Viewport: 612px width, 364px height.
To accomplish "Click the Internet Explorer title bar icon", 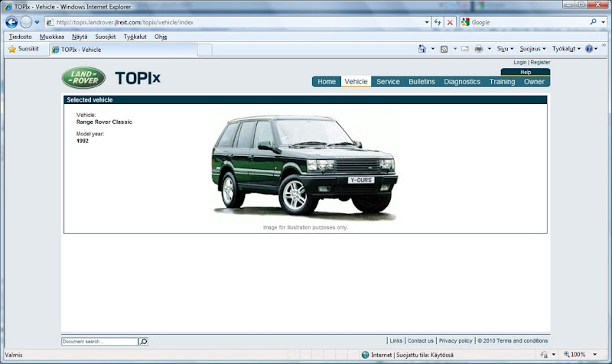I will click(x=8, y=7).
